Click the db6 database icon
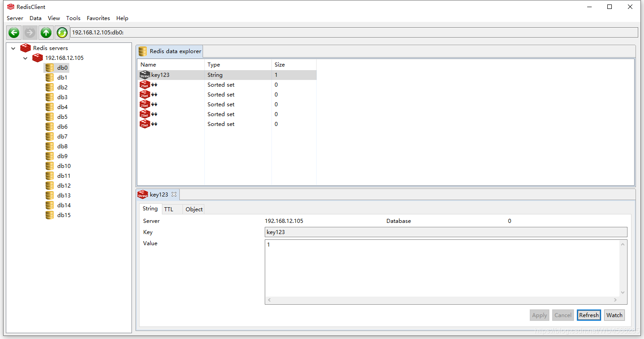The image size is (644, 339). (50, 127)
